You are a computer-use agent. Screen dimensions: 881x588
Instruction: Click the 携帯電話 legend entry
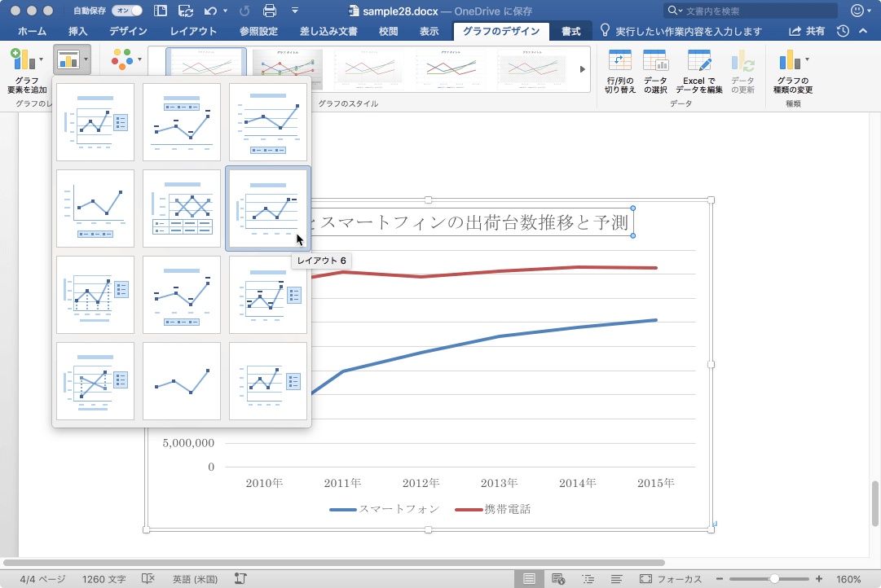[x=493, y=509]
